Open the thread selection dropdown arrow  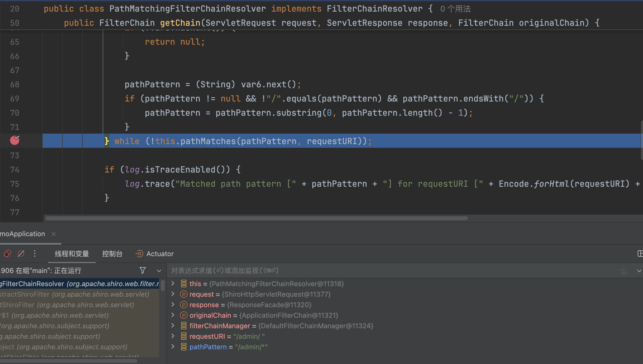[x=159, y=271]
